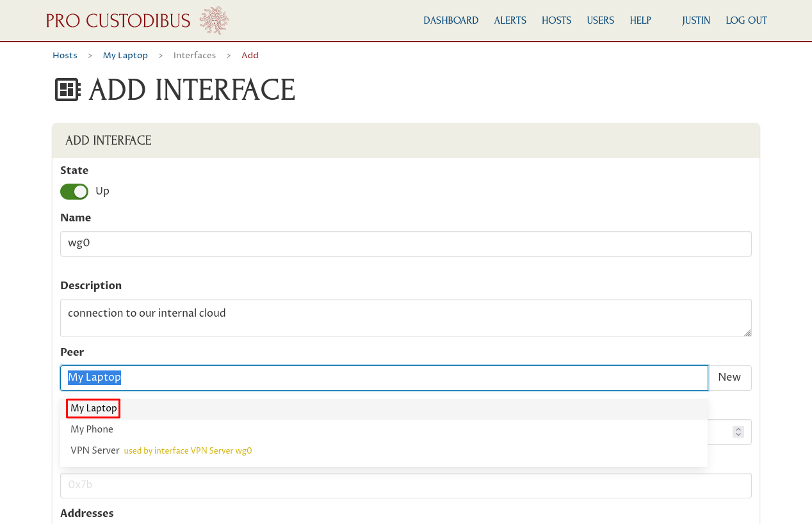Open the Hosts navigation item

coord(556,20)
